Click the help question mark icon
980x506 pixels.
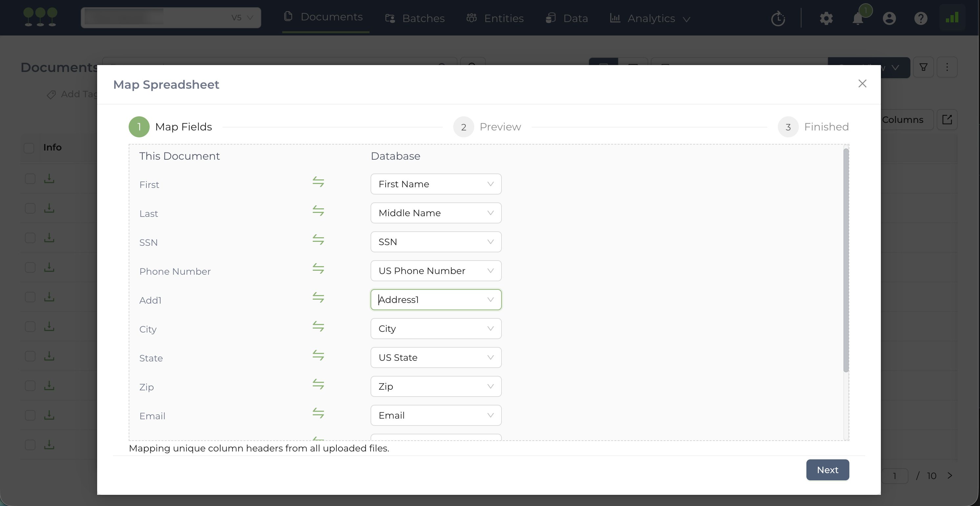pos(921,18)
